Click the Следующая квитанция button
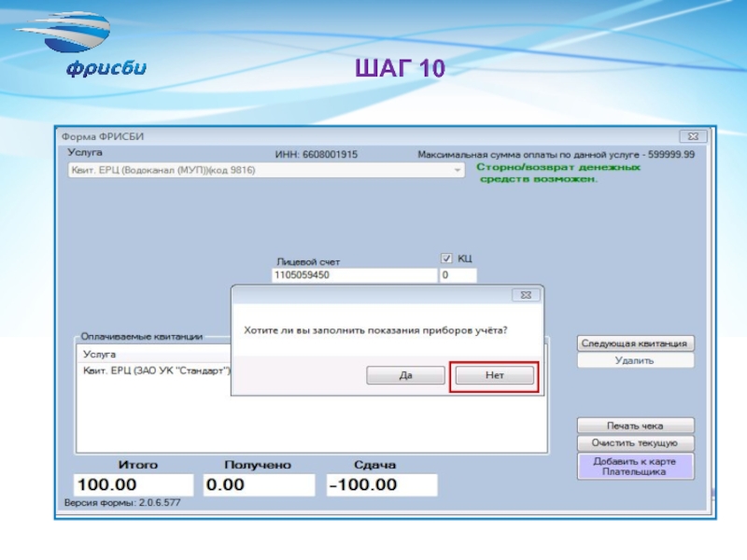Image resolution: width=747 pixels, height=560 pixels. coord(636,343)
